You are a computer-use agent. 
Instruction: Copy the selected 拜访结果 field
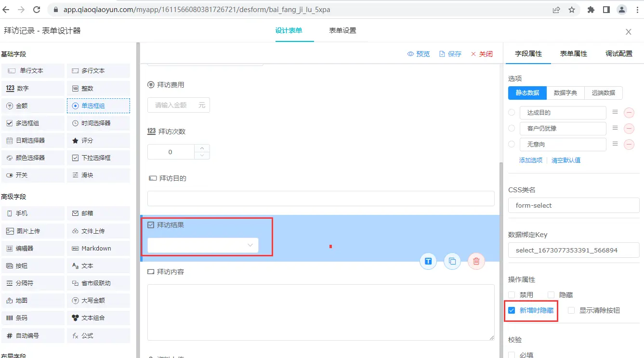tap(452, 261)
